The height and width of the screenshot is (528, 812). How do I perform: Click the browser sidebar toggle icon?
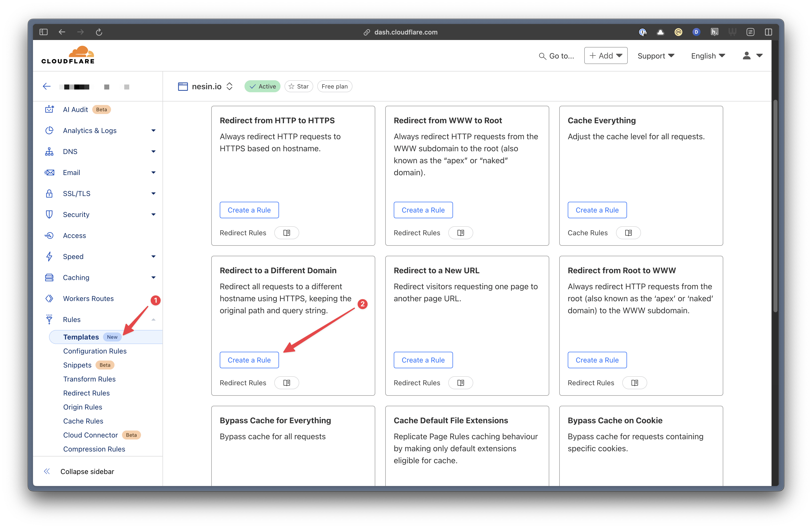[43, 32]
